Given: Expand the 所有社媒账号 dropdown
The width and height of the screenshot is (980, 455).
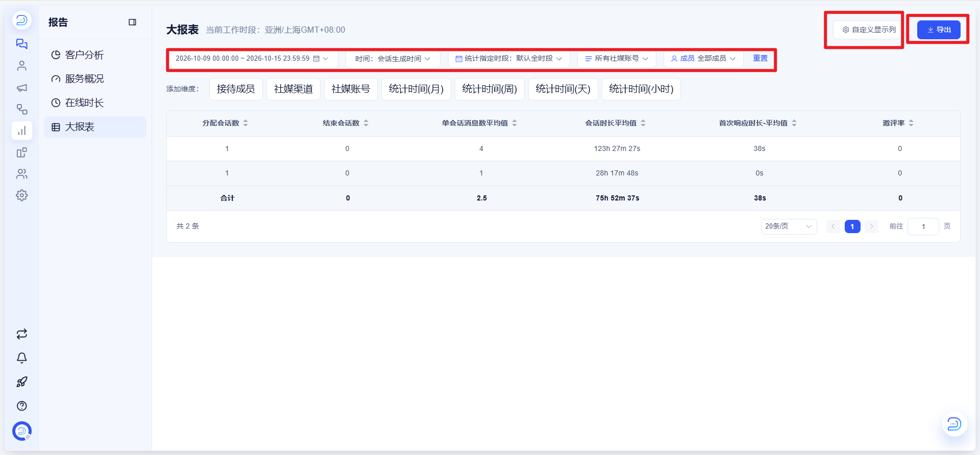Looking at the screenshot, I should [616, 59].
